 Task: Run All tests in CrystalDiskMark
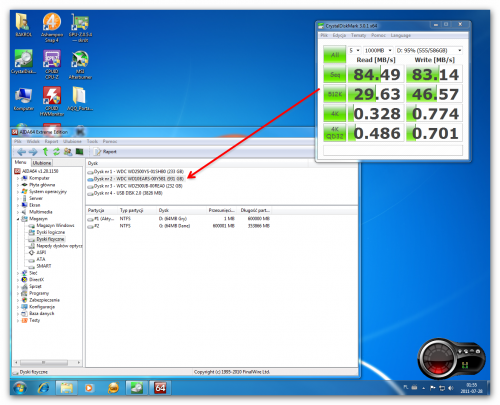335,55
